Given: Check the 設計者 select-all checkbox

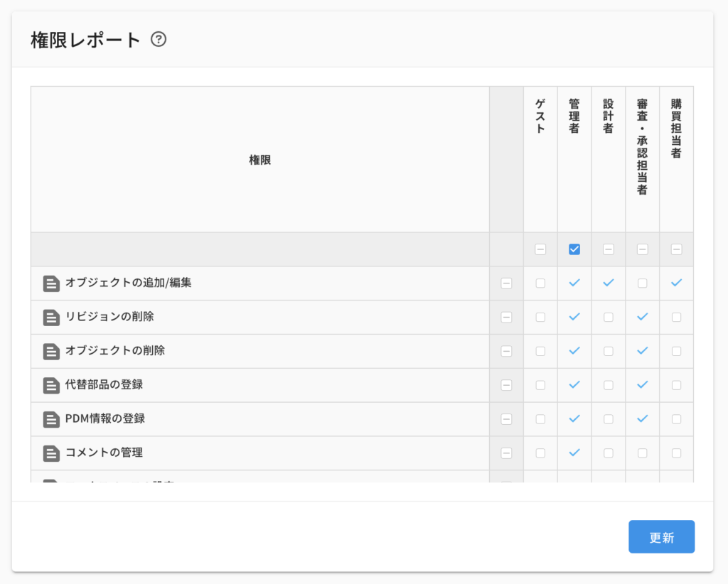Looking at the screenshot, I should coord(608,249).
